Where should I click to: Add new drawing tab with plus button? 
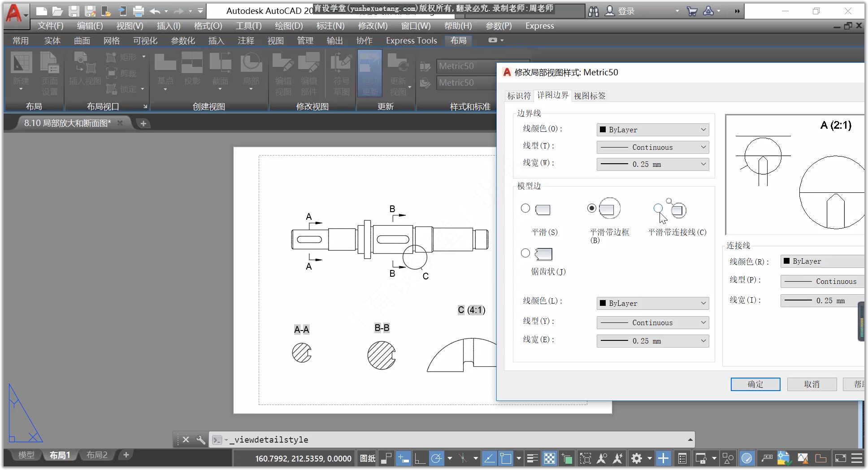coord(143,123)
